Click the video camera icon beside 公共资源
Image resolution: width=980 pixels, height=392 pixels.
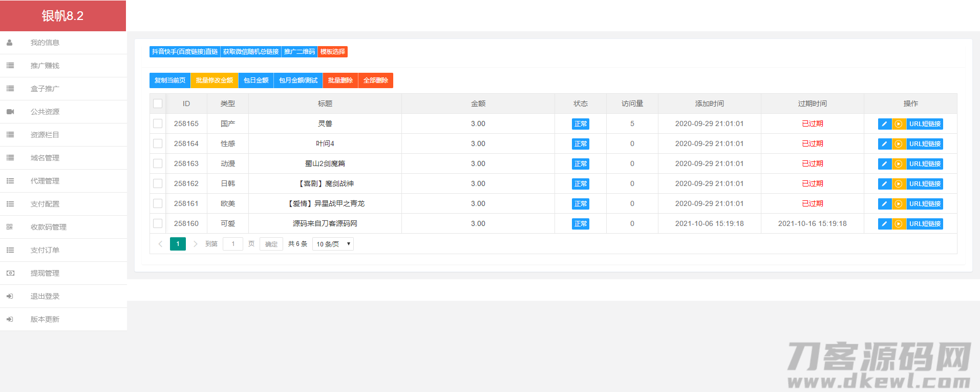click(x=10, y=112)
